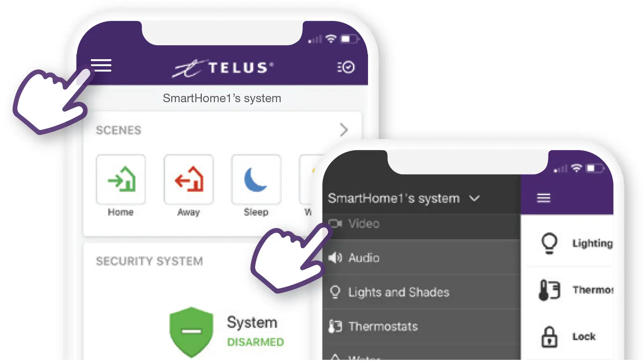The image size is (644, 361).
Task: Tap the System DISARMED status text
Action: [255, 332]
